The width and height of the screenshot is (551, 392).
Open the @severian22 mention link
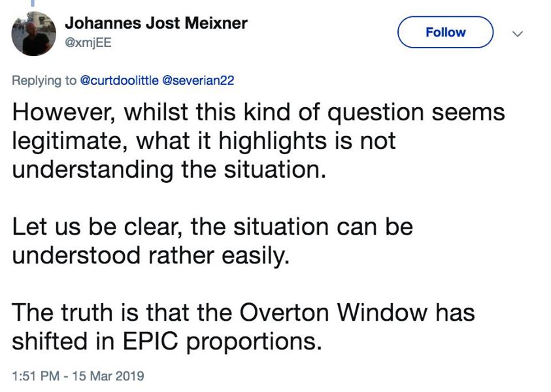199,81
